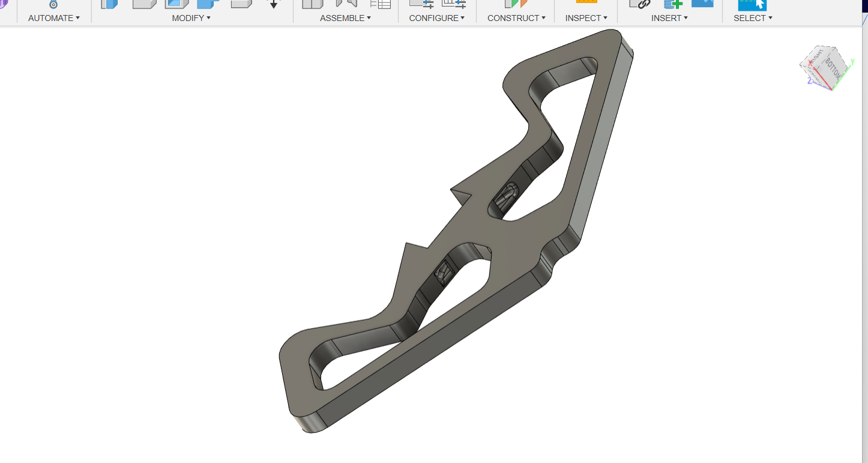Click the BOTTOM face of the ViewCube
Viewport: 868px width, 463px height.
tap(834, 68)
